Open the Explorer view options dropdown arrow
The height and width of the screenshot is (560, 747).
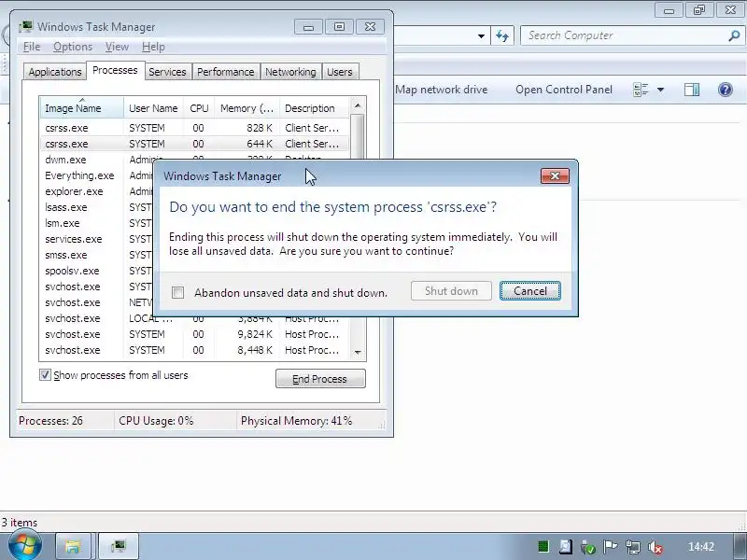click(660, 90)
